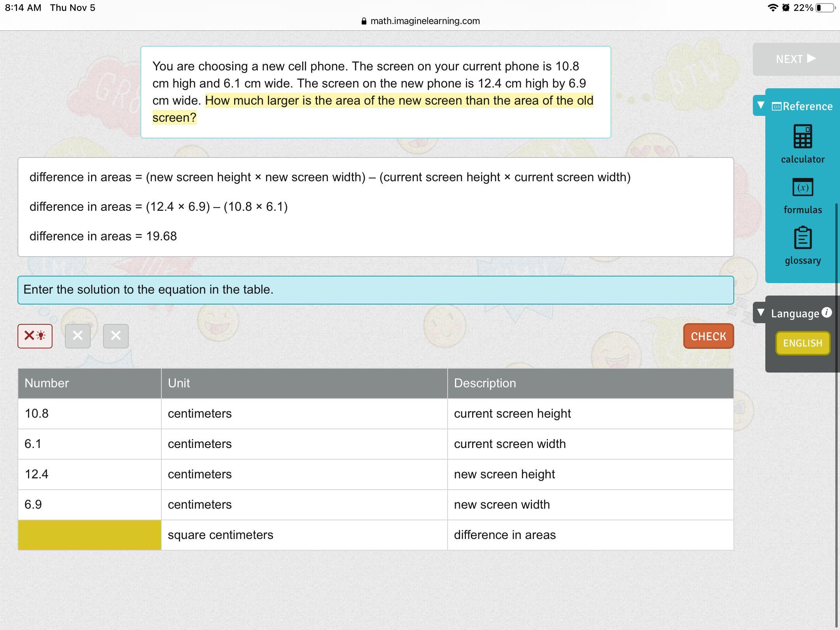Select the yellow answer cell in table

pos(89,535)
